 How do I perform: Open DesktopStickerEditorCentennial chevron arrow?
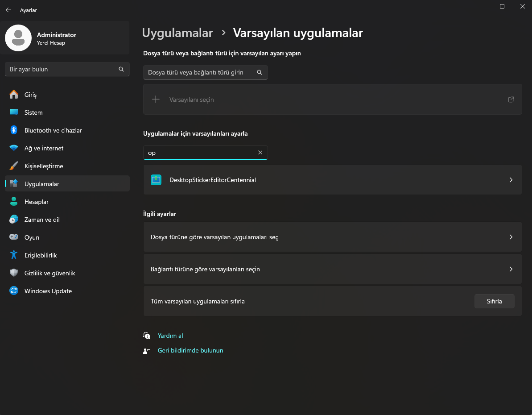(x=511, y=180)
